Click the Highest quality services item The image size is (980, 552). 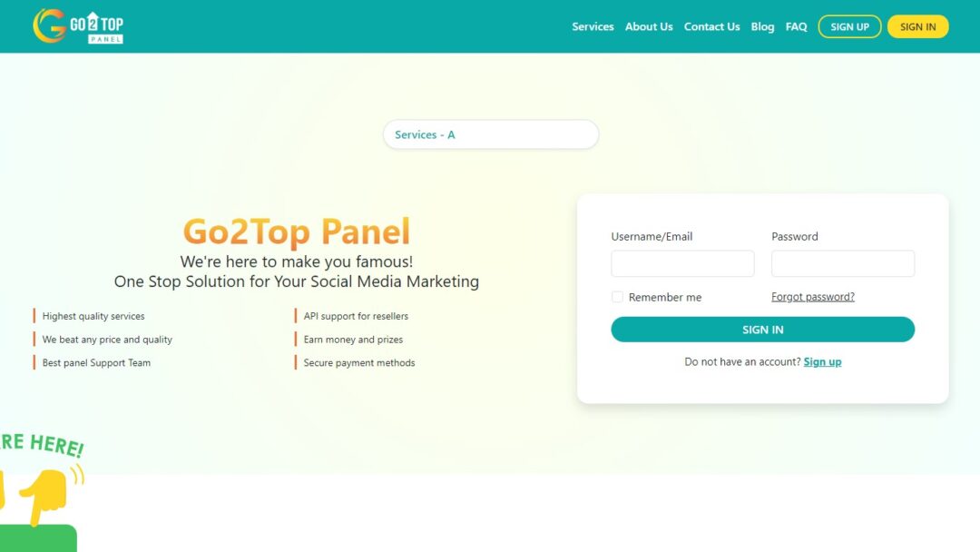point(93,316)
